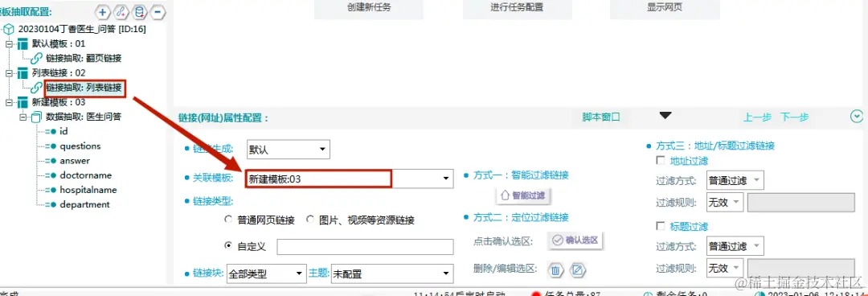868x296 pixels.
Task: Click the plus icon to add a template
Action: (x=102, y=11)
